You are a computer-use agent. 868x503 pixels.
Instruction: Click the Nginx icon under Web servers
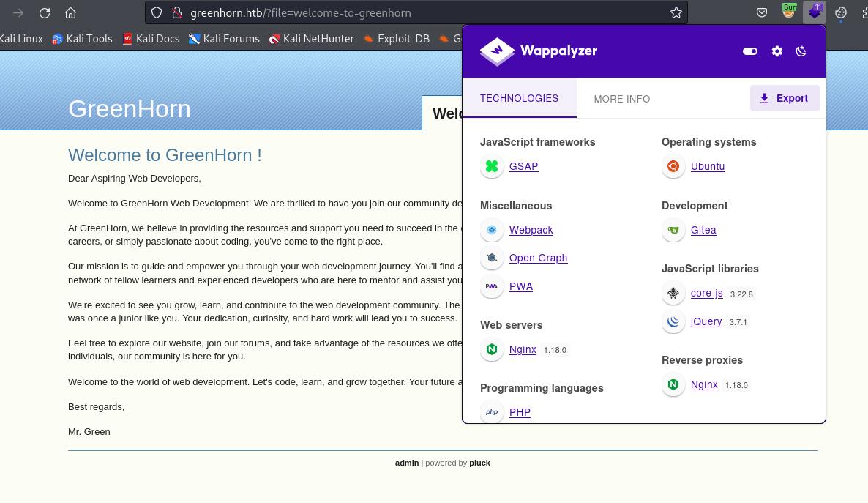pos(492,349)
